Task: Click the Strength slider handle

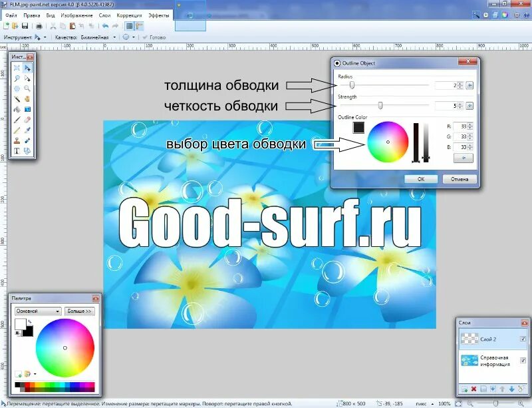Action: click(380, 106)
